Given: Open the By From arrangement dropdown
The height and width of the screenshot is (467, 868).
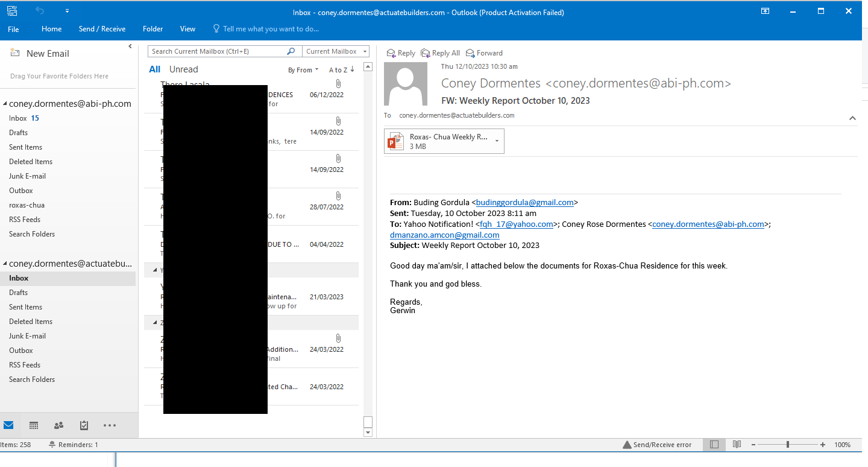Looking at the screenshot, I should [x=303, y=70].
